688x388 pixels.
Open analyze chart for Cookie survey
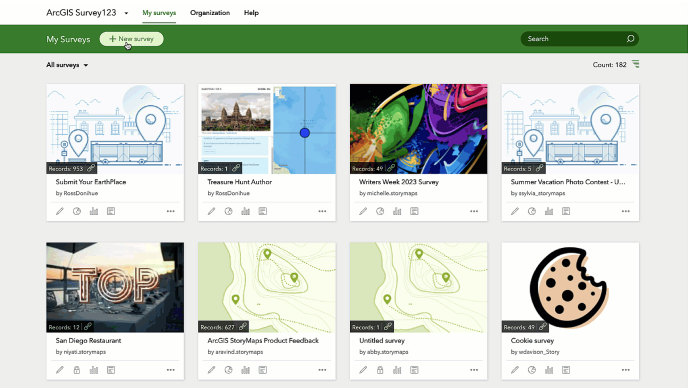pos(549,370)
